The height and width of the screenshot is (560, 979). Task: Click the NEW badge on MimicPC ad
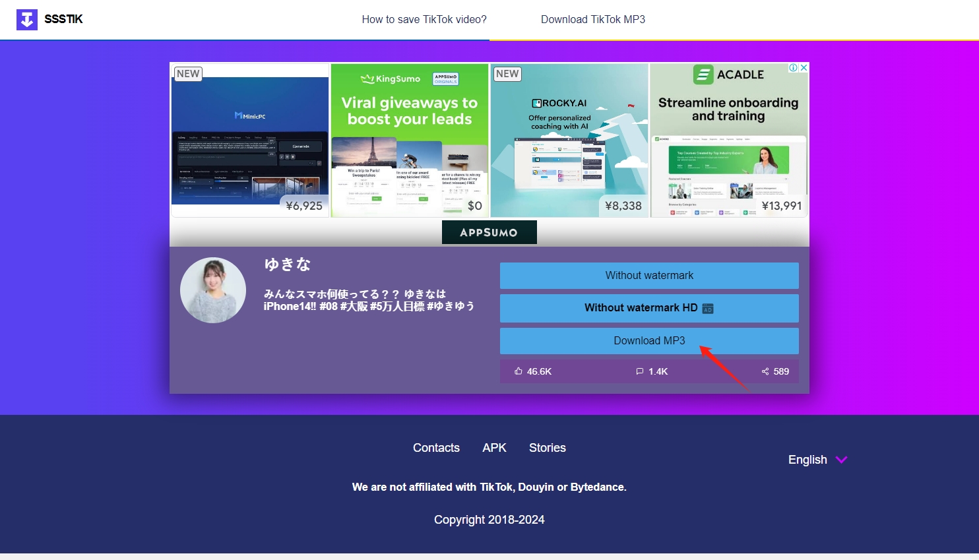coord(188,74)
